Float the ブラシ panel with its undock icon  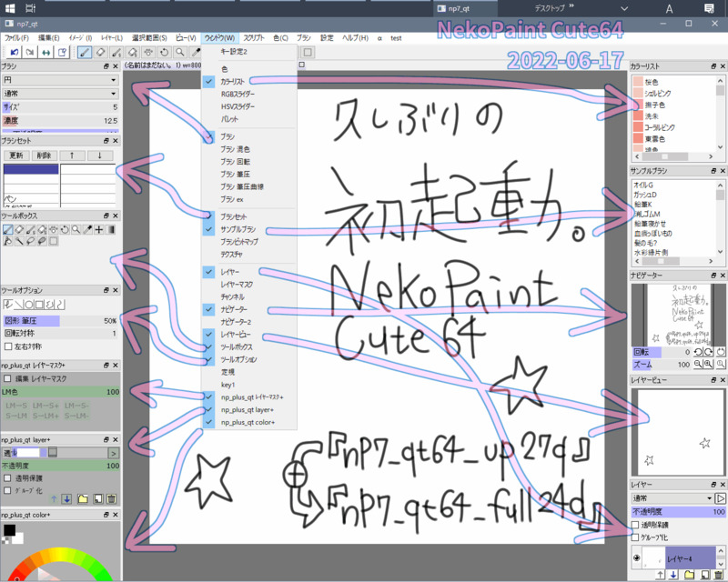coord(106,66)
